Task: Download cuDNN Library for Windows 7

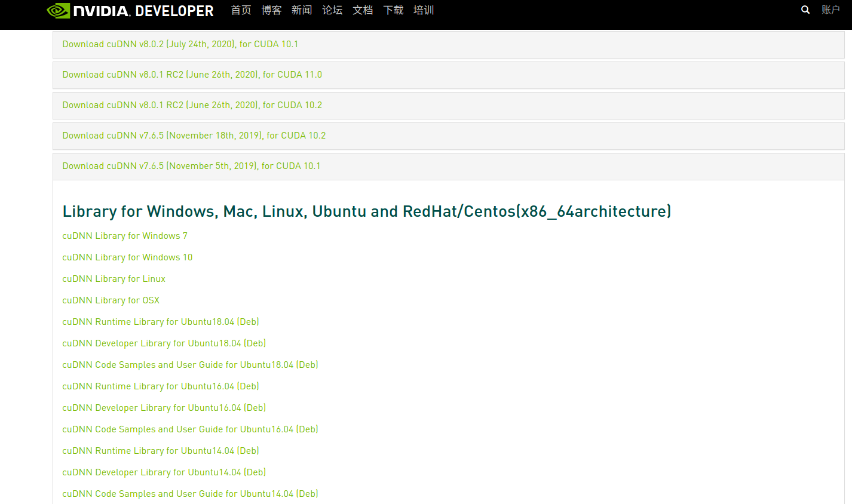Action: pos(125,236)
